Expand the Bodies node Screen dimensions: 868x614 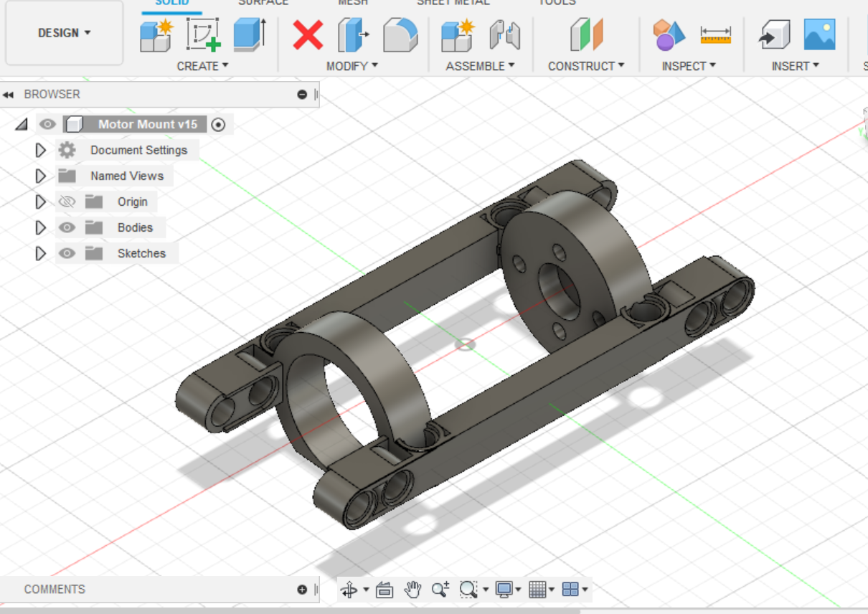click(x=41, y=227)
